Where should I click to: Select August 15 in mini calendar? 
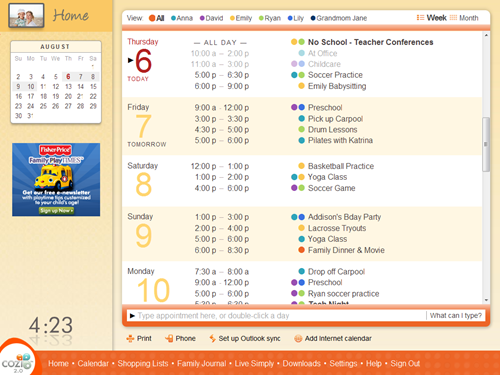93,87
